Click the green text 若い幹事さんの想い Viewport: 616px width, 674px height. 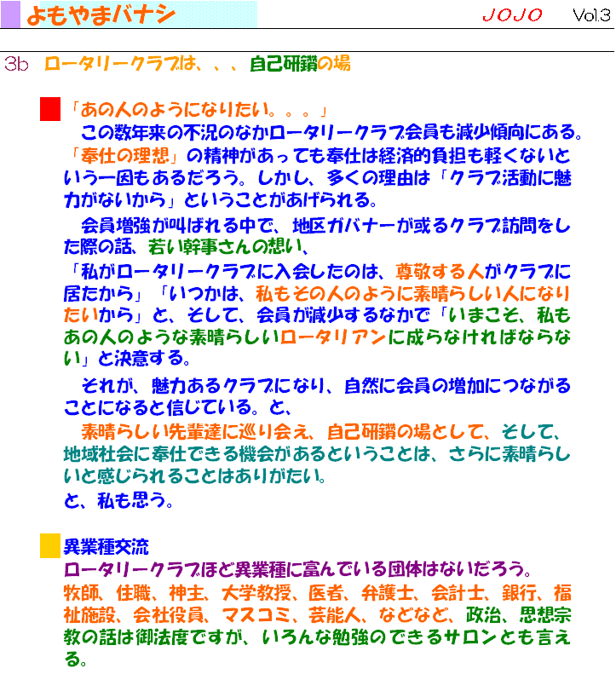[225, 247]
